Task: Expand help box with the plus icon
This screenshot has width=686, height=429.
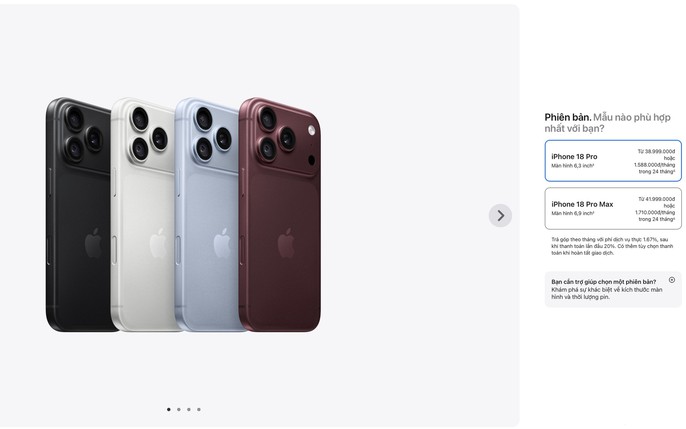Action: pyautogui.click(x=672, y=280)
